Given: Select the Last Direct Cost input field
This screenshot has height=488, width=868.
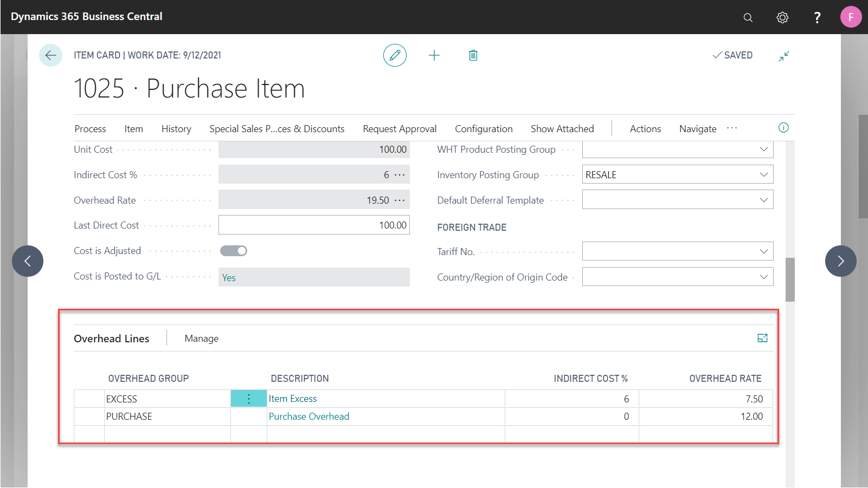Looking at the screenshot, I should click(314, 225).
